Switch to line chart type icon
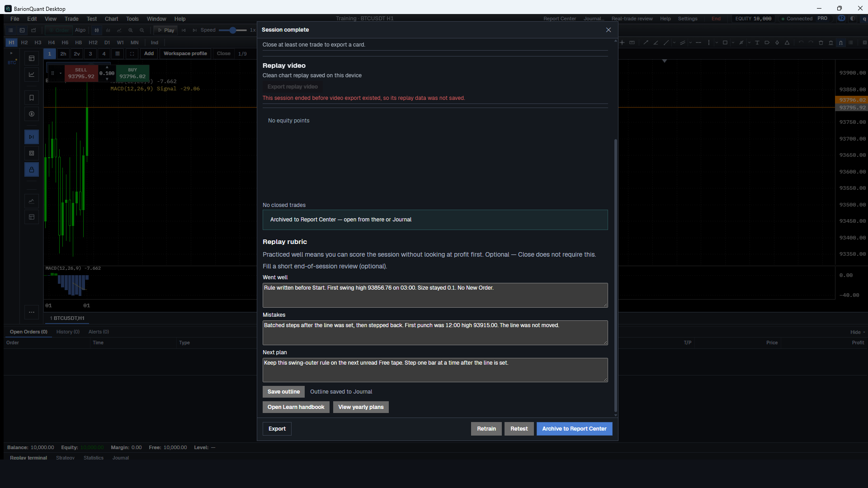This screenshot has width=868, height=488. tap(119, 30)
